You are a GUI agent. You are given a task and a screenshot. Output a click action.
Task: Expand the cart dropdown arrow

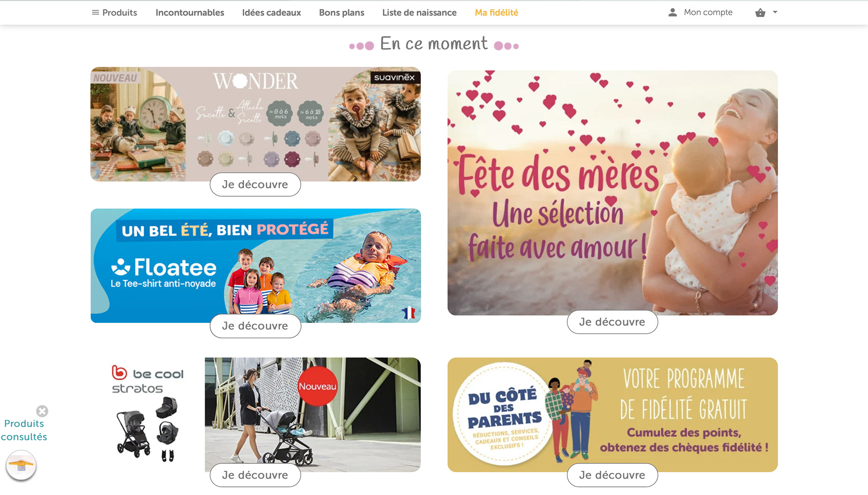(775, 12)
